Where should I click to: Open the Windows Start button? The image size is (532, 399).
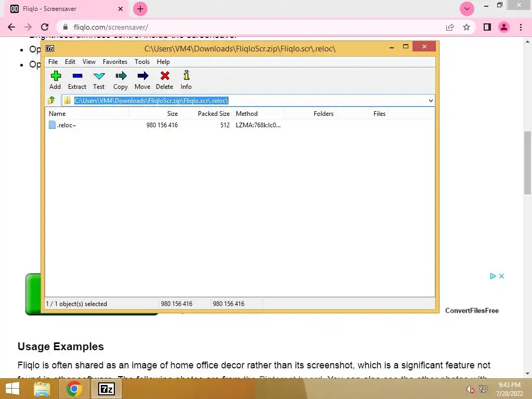pyautogui.click(x=12, y=389)
